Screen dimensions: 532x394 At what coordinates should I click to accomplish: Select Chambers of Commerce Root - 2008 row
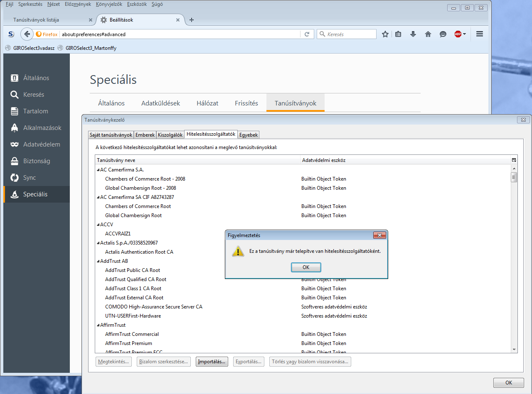[x=303, y=179]
